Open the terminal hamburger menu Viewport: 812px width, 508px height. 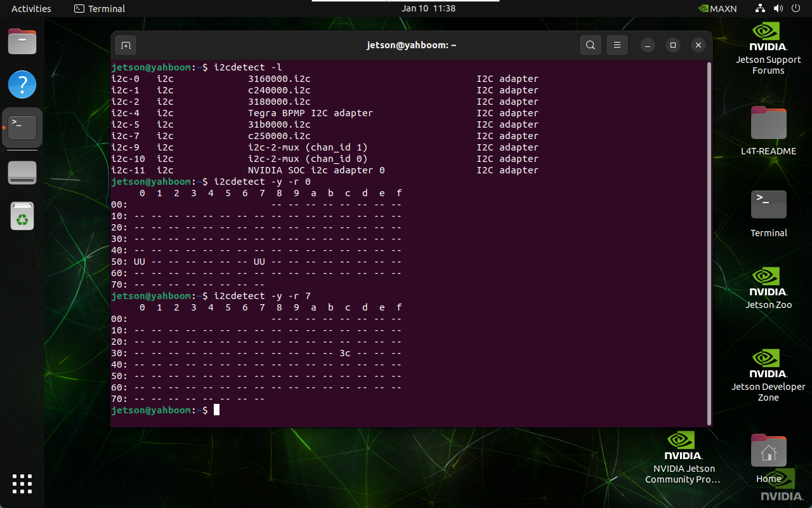[x=617, y=45]
